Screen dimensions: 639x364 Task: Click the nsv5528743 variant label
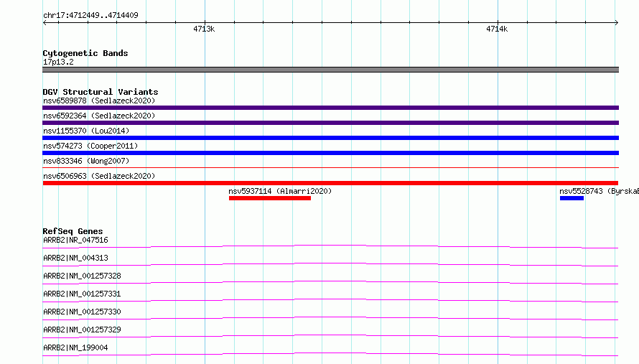point(599,191)
